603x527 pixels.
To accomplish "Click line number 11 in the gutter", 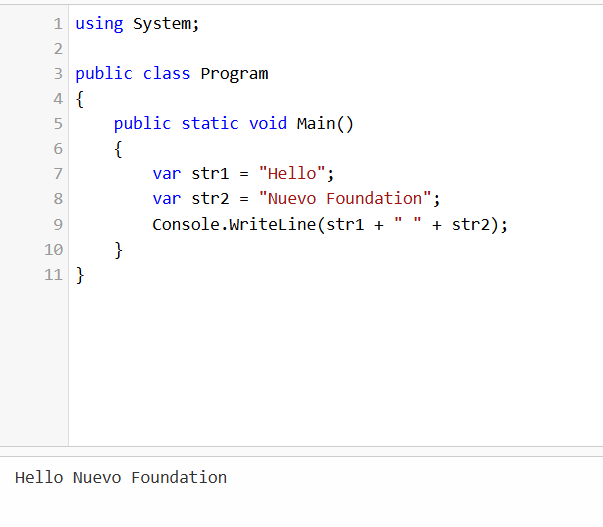I will pos(54,274).
